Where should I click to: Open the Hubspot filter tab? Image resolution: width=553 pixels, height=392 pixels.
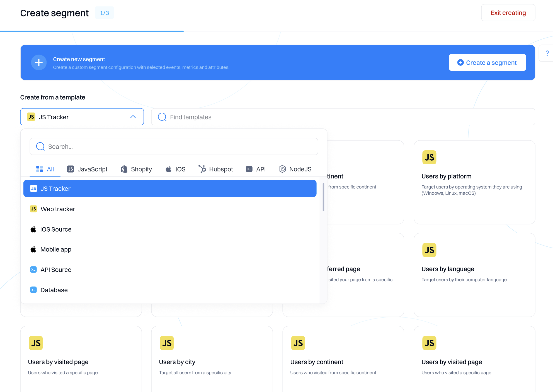pyautogui.click(x=216, y=169)
